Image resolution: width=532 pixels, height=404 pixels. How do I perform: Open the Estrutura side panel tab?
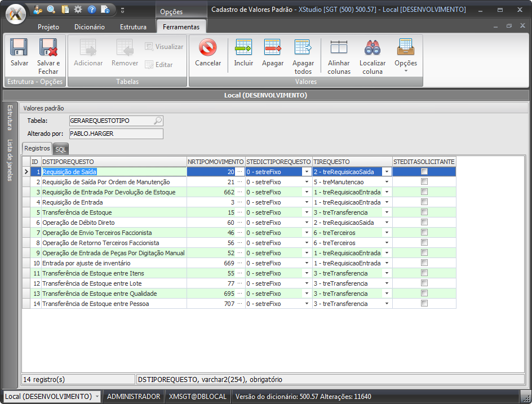(x=10, y=118)
